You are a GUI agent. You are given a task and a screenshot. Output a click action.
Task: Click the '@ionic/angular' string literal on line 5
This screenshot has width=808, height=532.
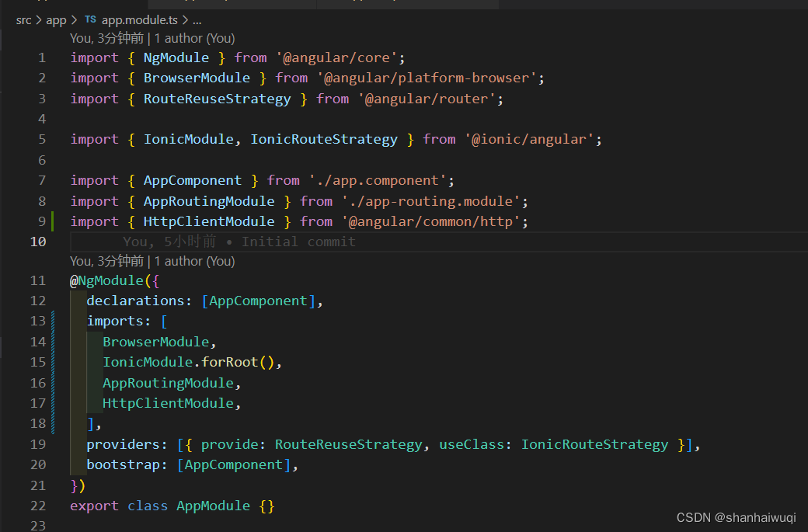[531, 138]
